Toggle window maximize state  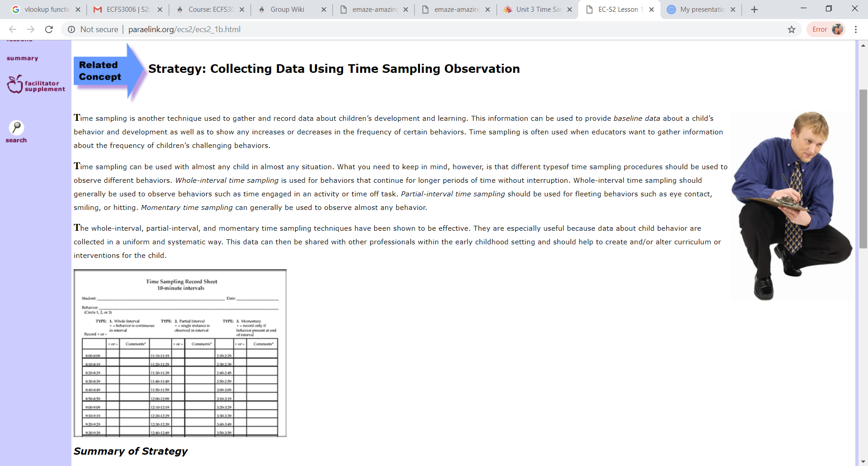(829, 8)
